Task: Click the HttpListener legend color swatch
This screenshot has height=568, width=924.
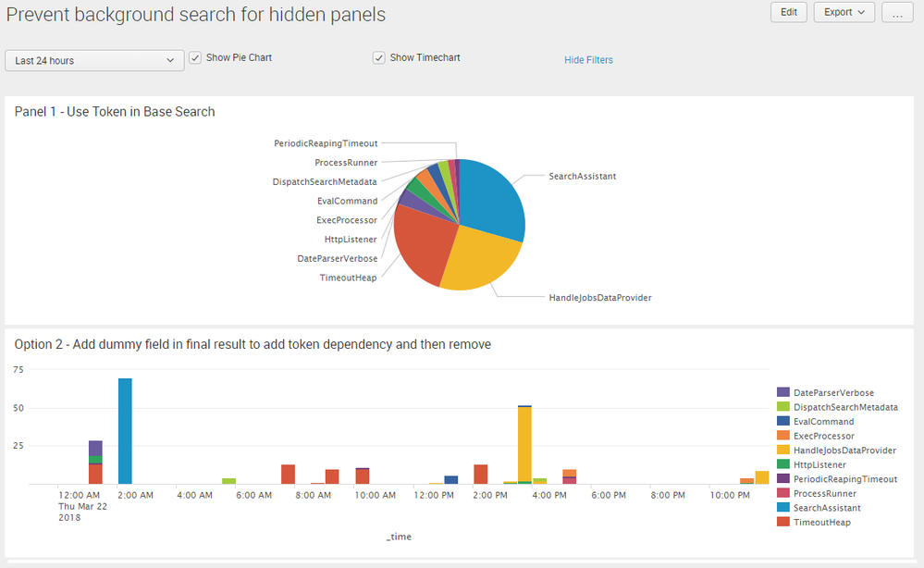Action: tap(783, 464)
